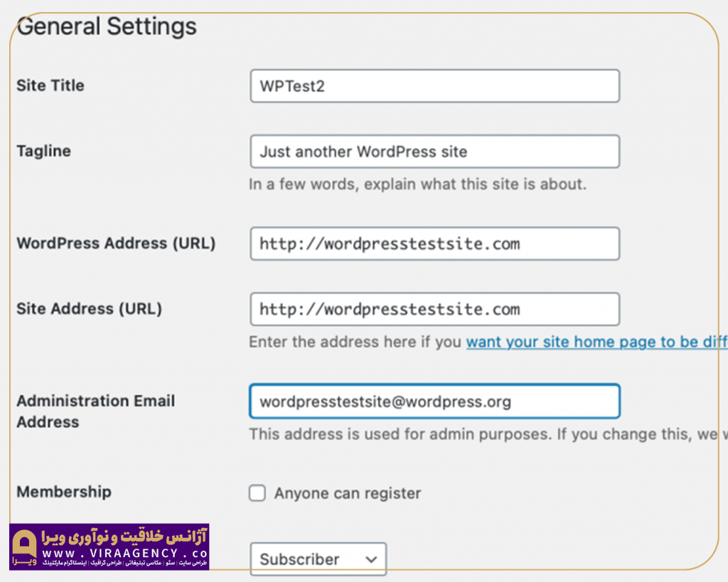Click the Site Address (URL) label
728x582 pixels.
89,308
